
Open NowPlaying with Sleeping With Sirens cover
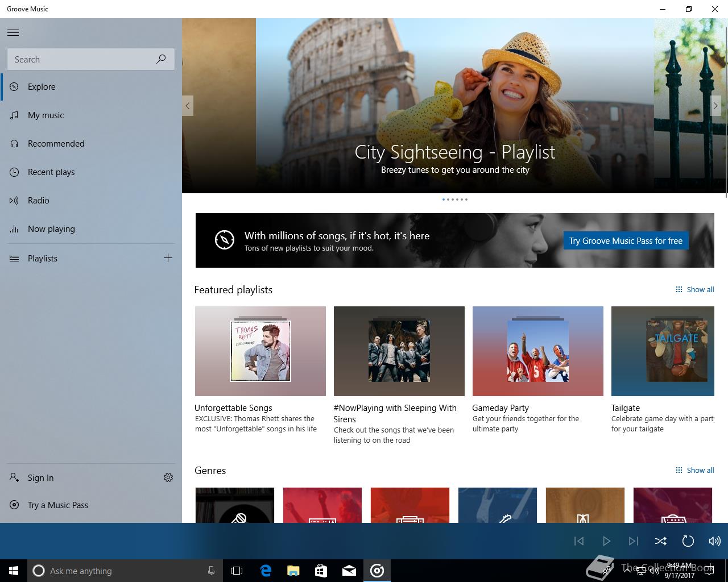[399, 351]
